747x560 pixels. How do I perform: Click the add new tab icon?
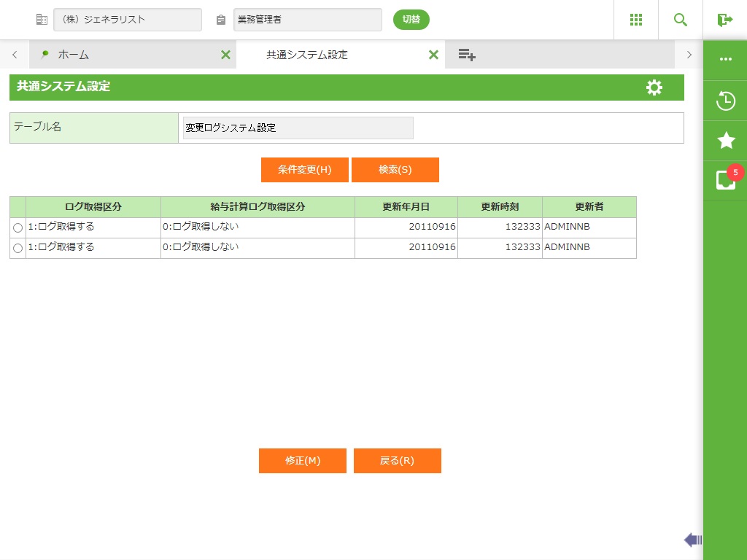467,55
